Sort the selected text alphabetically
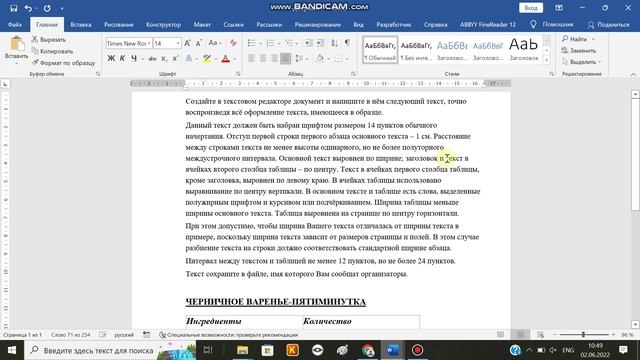The image size is (640, 360). pos(334,43)
